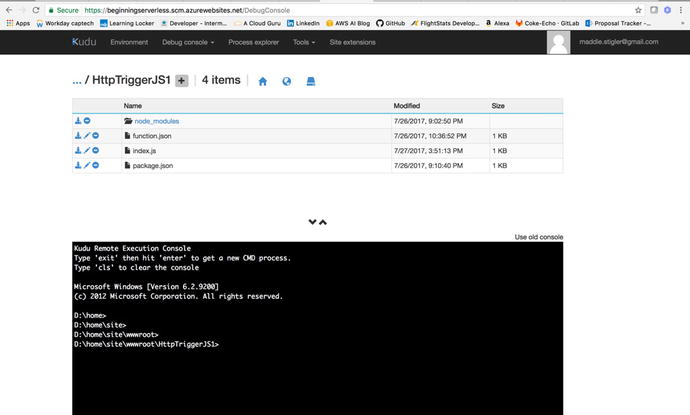Open the Environment menu item
This screenshot has height=415, width=690.
click(129, 43)
